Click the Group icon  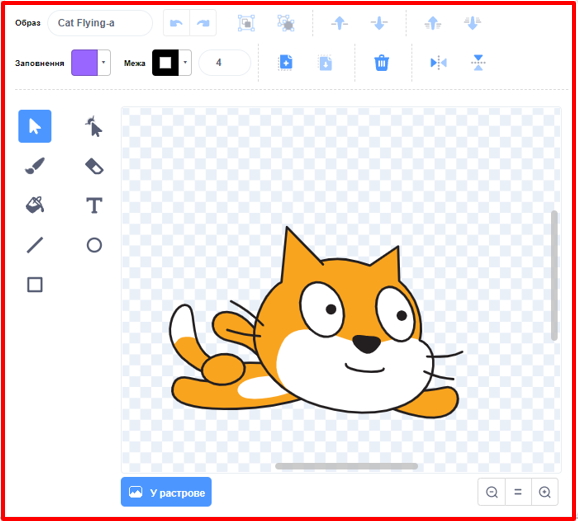tap(246, 23)
